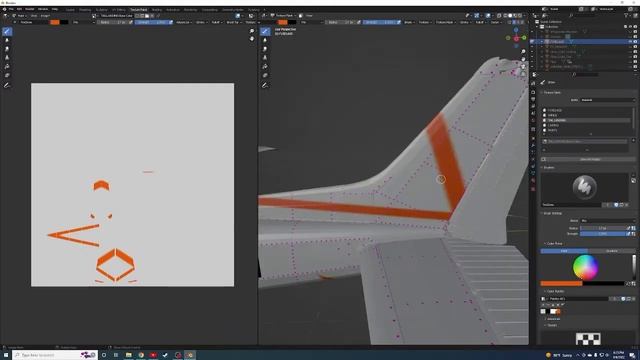Collapse the Brush Settings panel
Image resolution: width=640 pixels, height=360 pixels.
(552, 213)
